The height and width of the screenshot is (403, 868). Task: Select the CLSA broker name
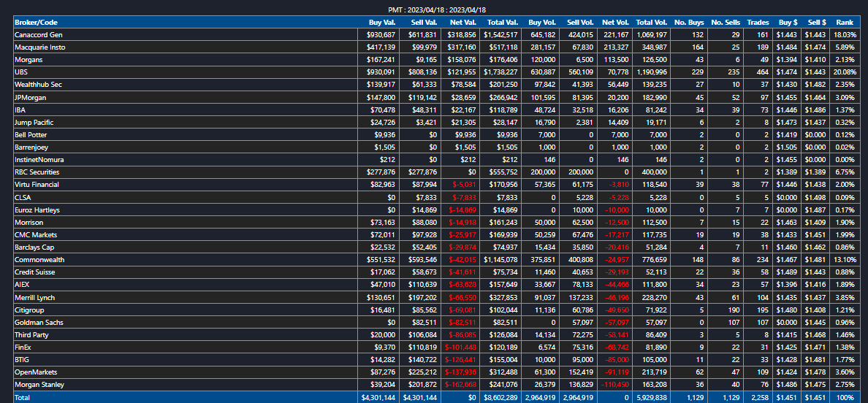(x=22, y=197)
